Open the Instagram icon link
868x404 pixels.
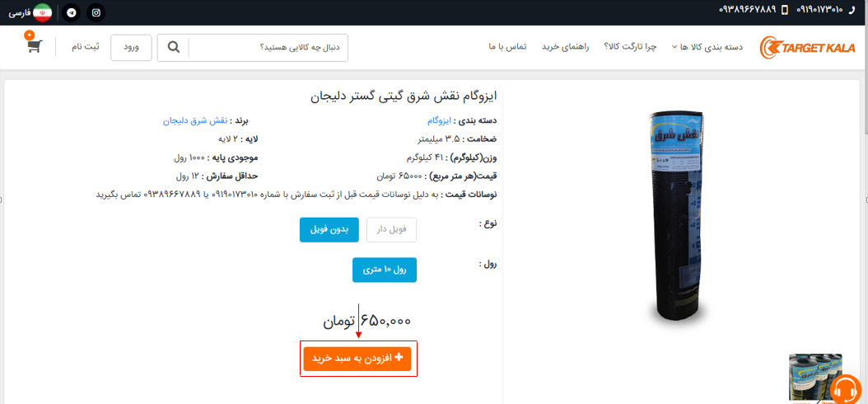point(96,12)
